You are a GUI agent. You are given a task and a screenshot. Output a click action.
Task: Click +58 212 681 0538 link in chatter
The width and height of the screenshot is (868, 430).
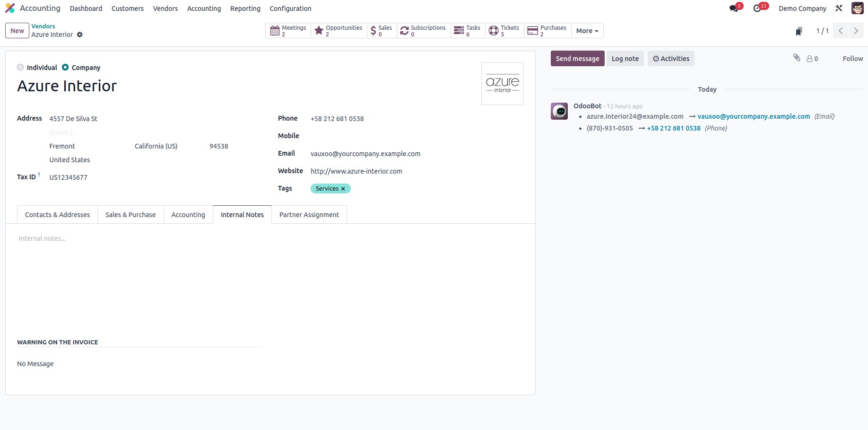[674, 128]
